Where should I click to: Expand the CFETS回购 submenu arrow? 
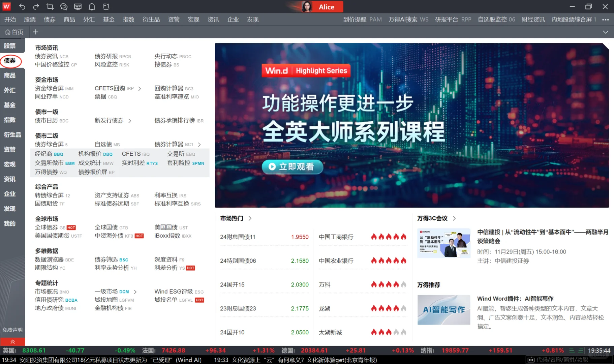[x=140, y=89]
